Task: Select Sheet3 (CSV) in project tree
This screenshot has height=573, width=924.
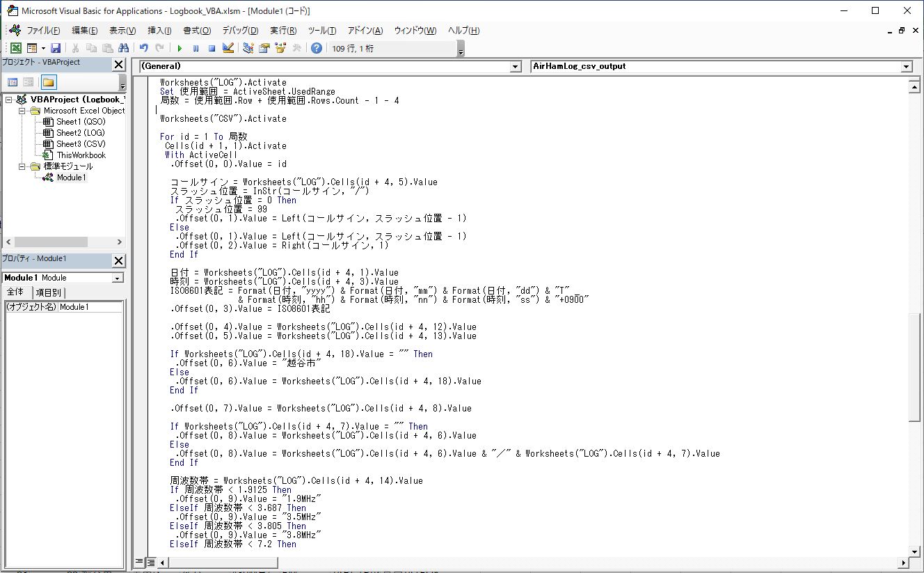Action: [81, 144]
